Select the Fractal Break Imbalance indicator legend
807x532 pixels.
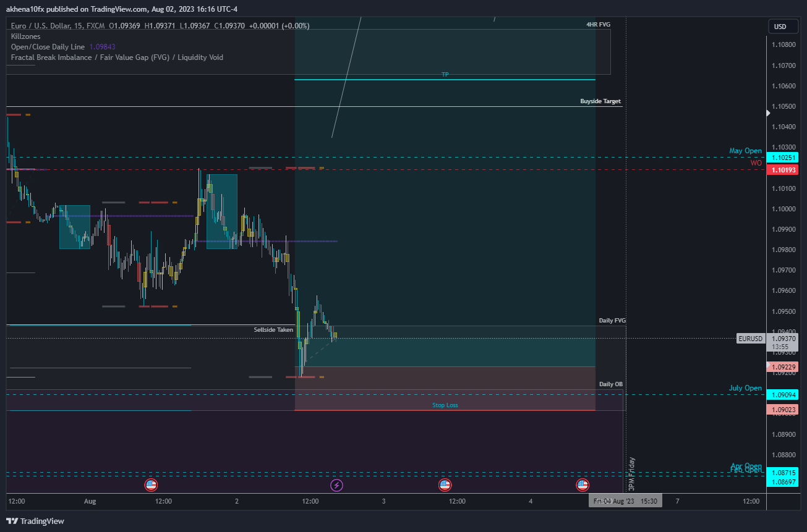[117, 57]
